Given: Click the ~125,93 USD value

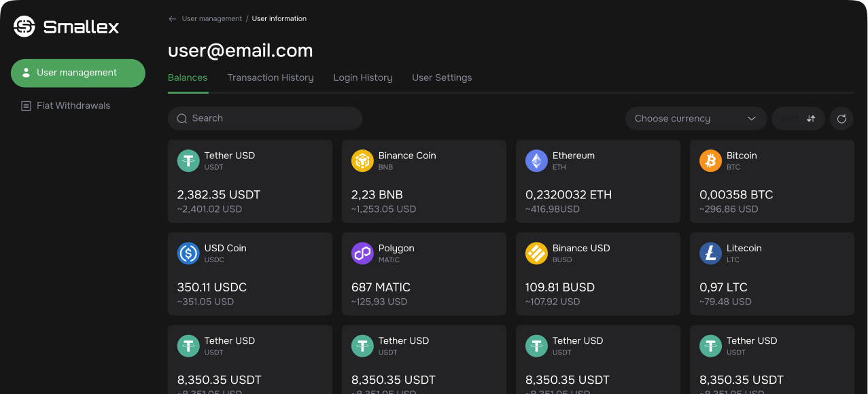Looking at the screenshot, I should coord(379,302).
